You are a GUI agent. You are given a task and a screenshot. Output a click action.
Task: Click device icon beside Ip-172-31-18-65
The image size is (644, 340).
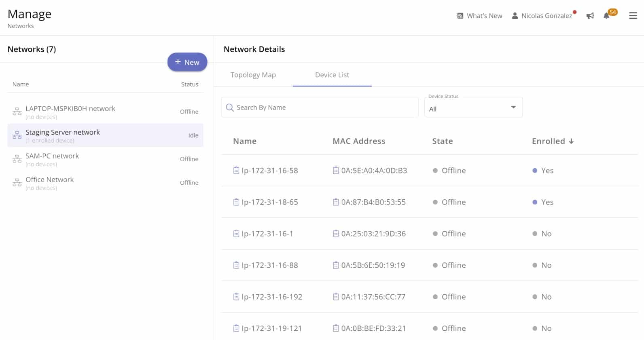(x=236, y=202)
